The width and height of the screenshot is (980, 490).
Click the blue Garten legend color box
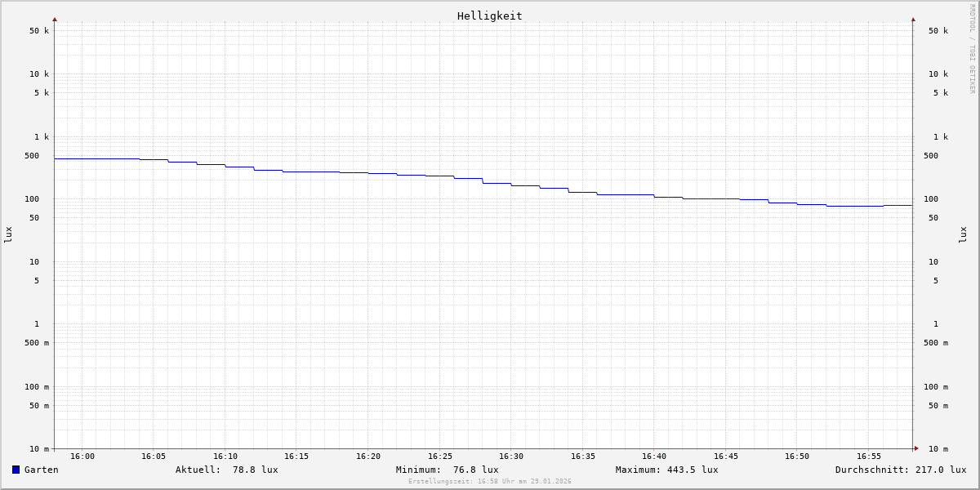point(16,470)
